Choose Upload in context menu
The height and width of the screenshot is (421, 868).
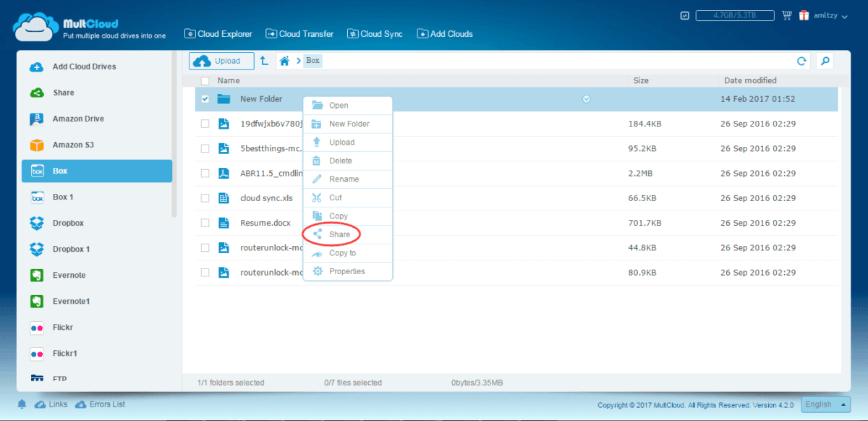point(348,143)
